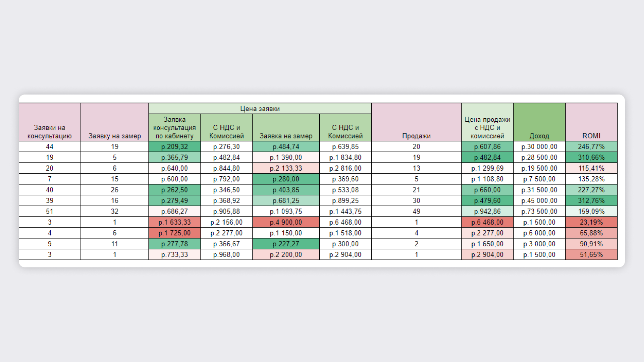Image resolution: width=644 pixels, height=362 pixels.
Task: Click the cell р.686,27
Action: 175,212
